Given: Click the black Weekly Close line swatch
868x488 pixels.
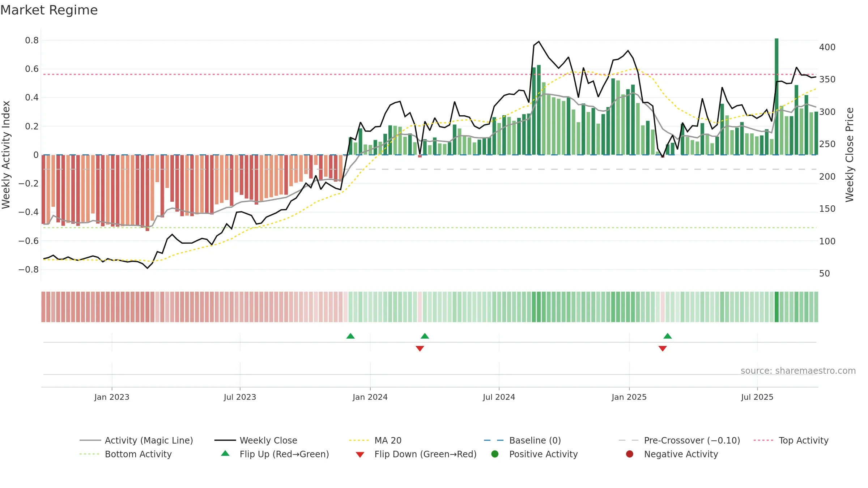Looking at the screenshot, I should (x=225, y=440).
